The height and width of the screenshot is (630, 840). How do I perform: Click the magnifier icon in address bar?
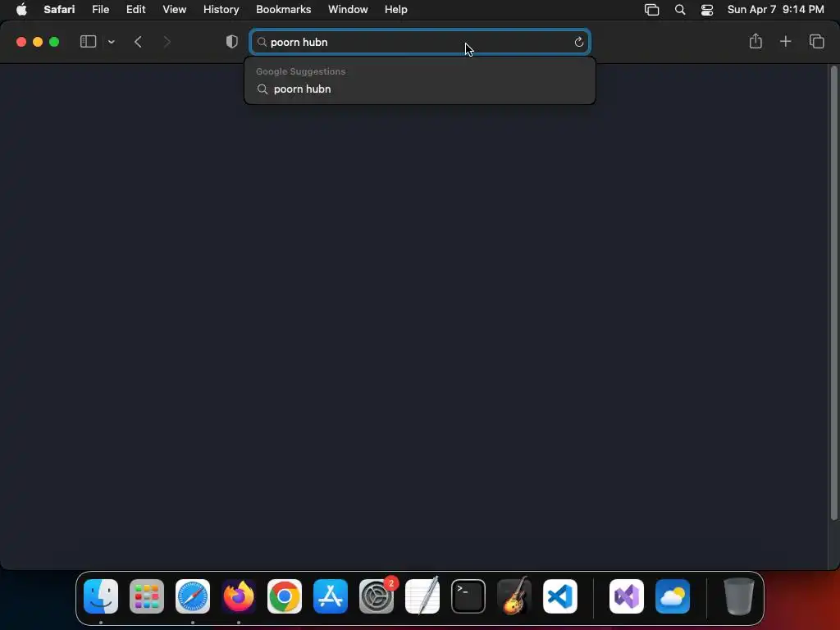click(262, 42)
